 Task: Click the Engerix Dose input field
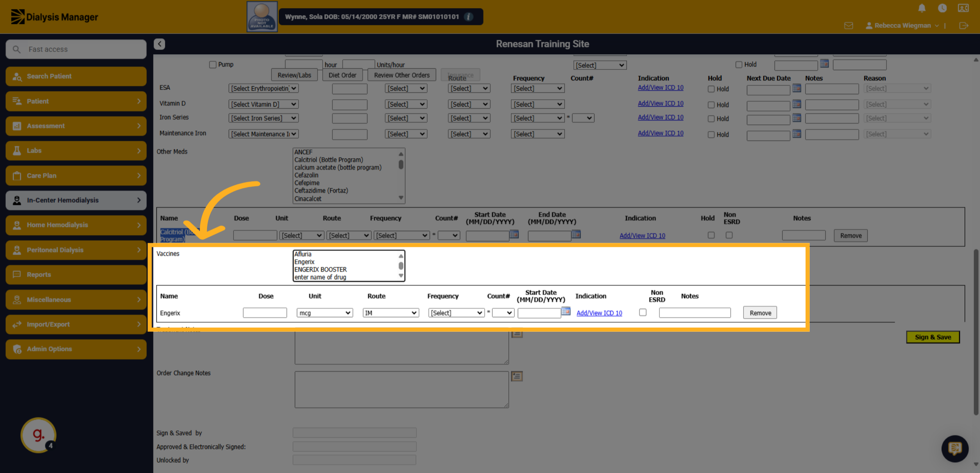[265, 313]
